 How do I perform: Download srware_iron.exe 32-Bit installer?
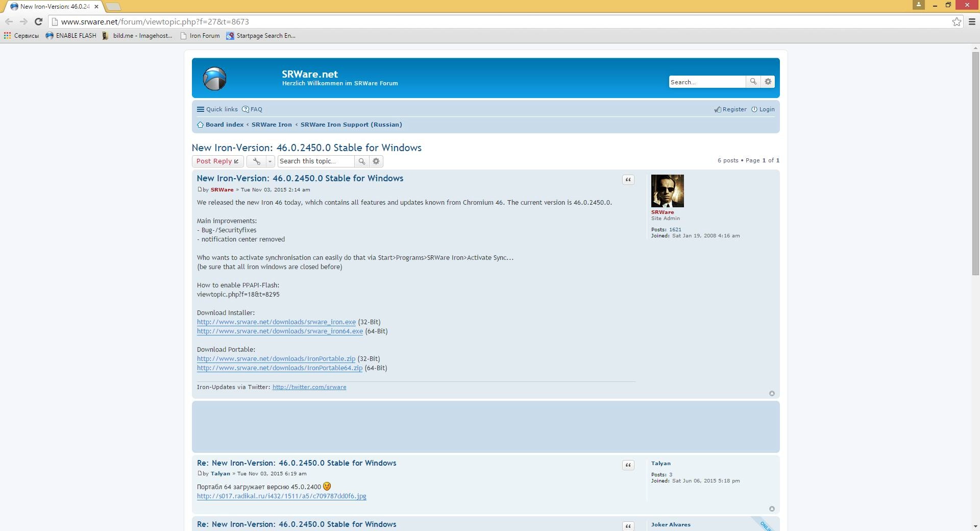click(x=277, y=322)
